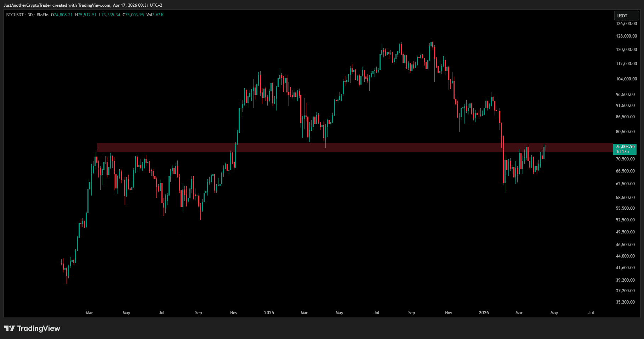Click the Nov label before 2025
This screenshot has height=339, width=644.
click(x=234, y=313)
